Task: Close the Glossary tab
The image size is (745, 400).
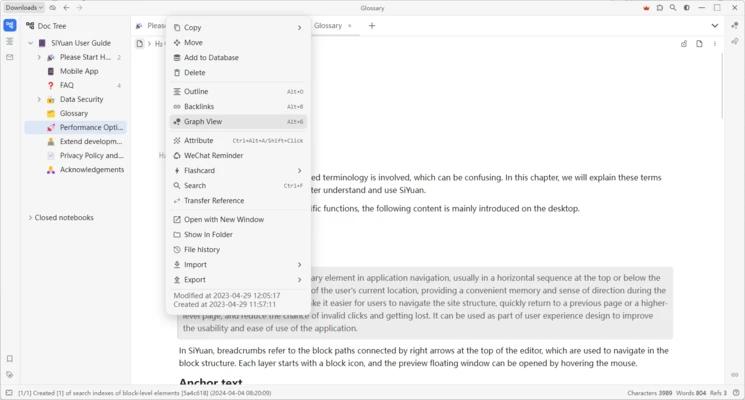Action: [350, 26]
